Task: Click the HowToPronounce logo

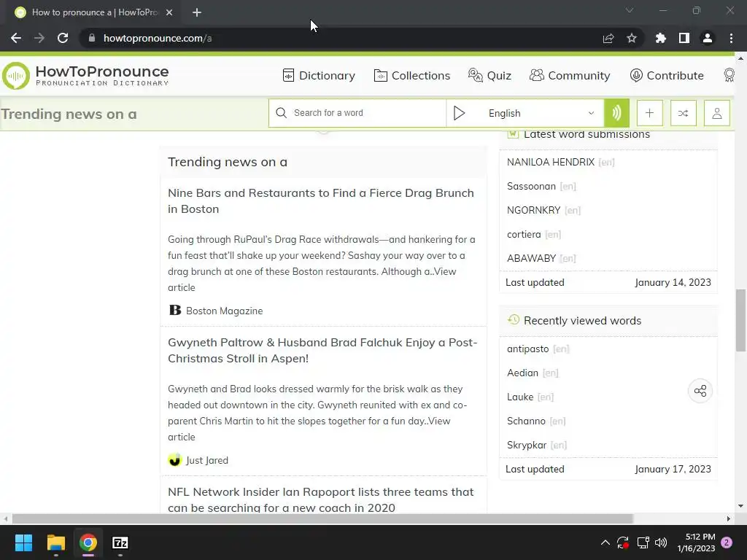Action: (86, 76)
